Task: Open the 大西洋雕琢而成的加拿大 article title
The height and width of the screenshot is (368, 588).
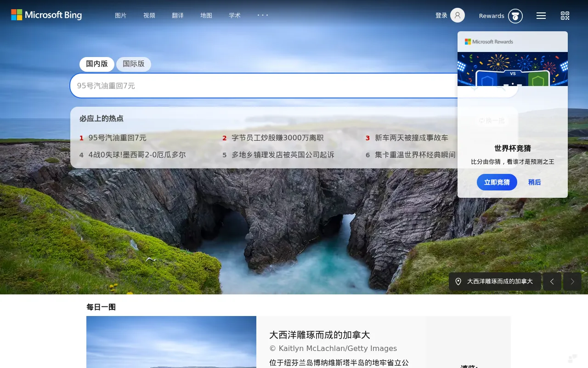Action: click(x=320, y=335)
